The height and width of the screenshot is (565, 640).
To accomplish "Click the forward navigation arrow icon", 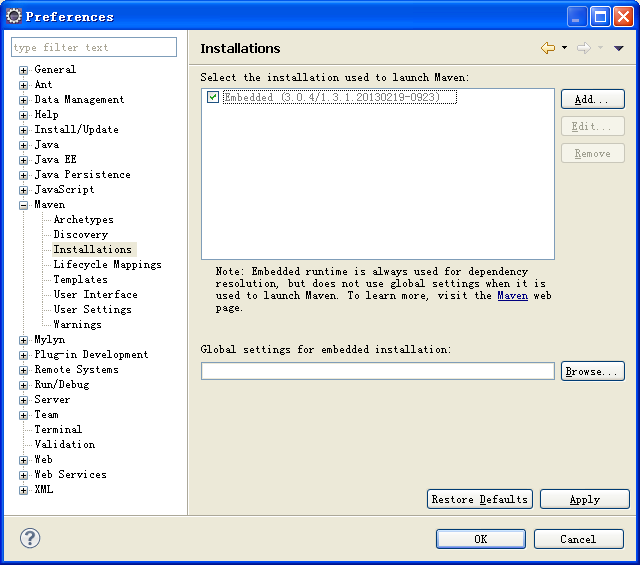I will coord(584,48).
